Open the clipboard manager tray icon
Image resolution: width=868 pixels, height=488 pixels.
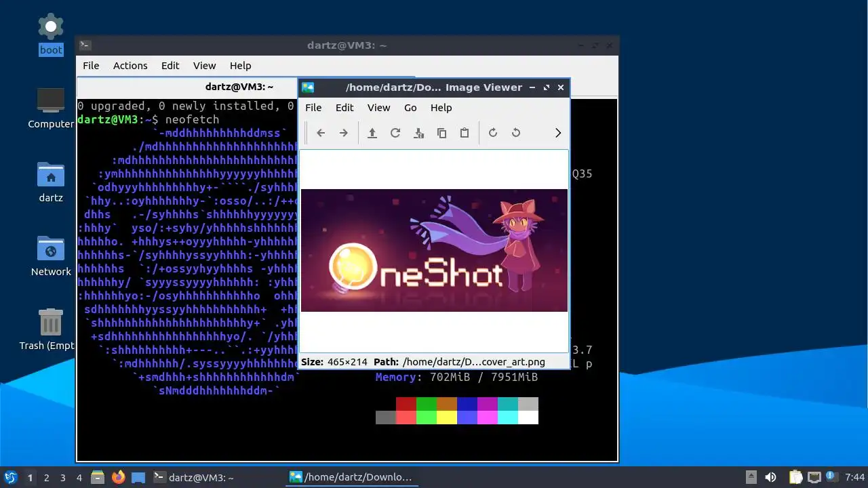point(795,477)
